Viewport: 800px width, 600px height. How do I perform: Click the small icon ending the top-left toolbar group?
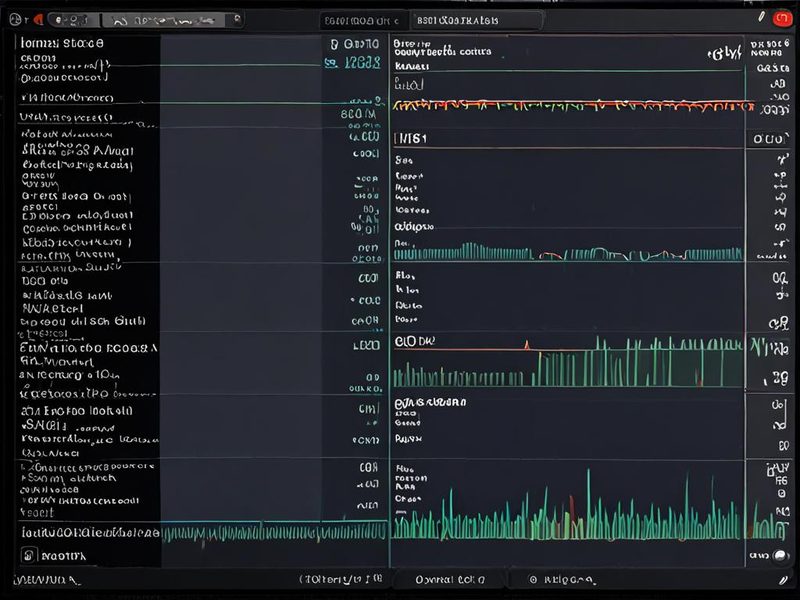point(237,19)
